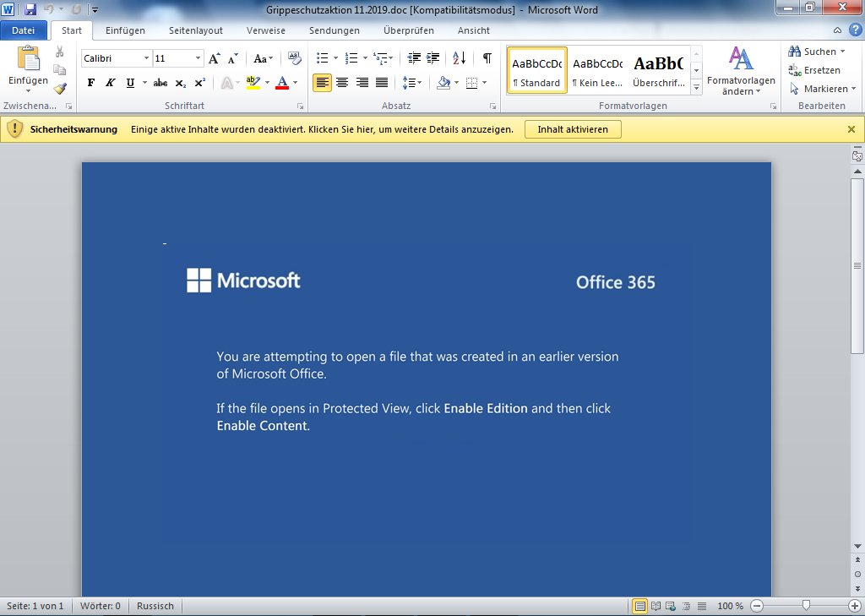Center align the paragraph
The image size is (865, 616).
pos(342,83)
